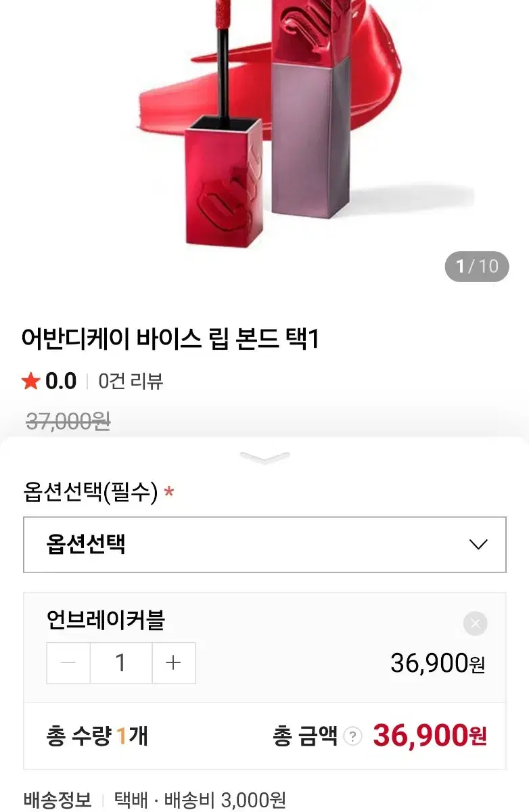
Task: Open the 옵션선택 dropdown
Action: (x=264, y=545)
